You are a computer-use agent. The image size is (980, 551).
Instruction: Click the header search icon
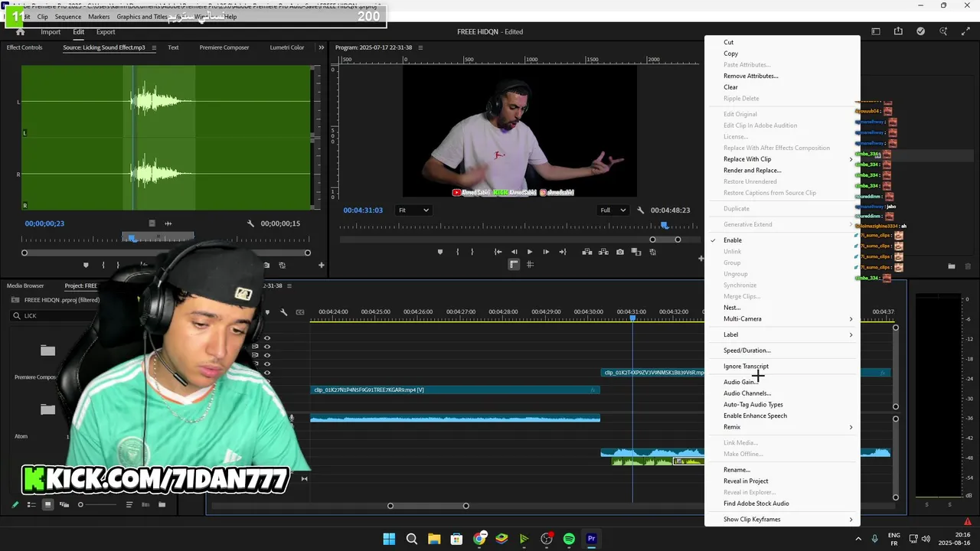pos(943,31)
